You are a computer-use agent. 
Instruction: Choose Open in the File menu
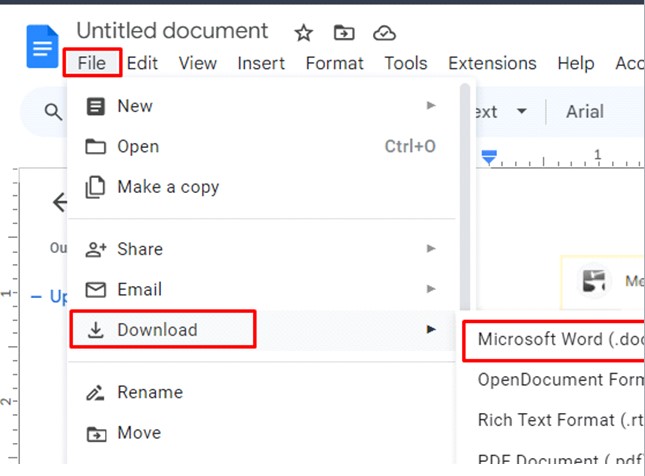click(x=261, y=146)
